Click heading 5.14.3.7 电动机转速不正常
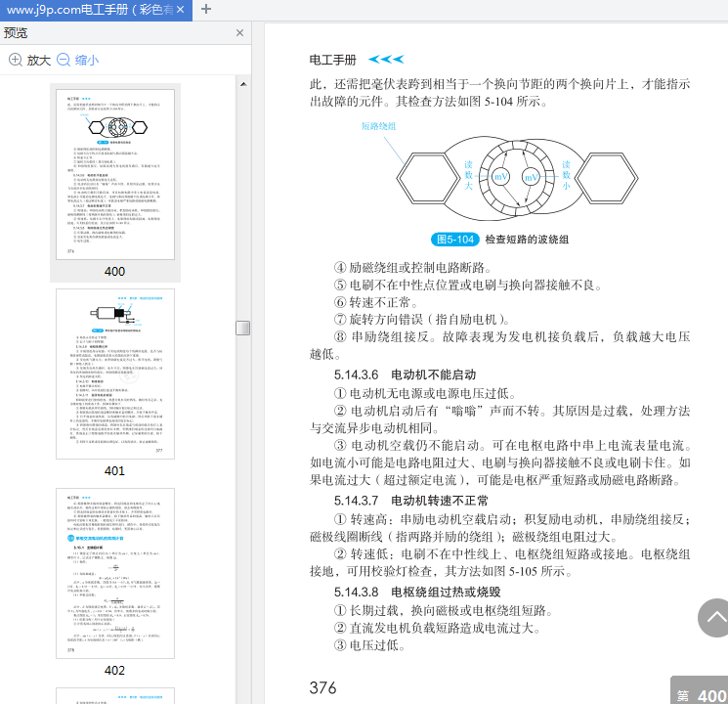This screenshot has height=704, width=728. pyautogui.click(x=410, y=501)
